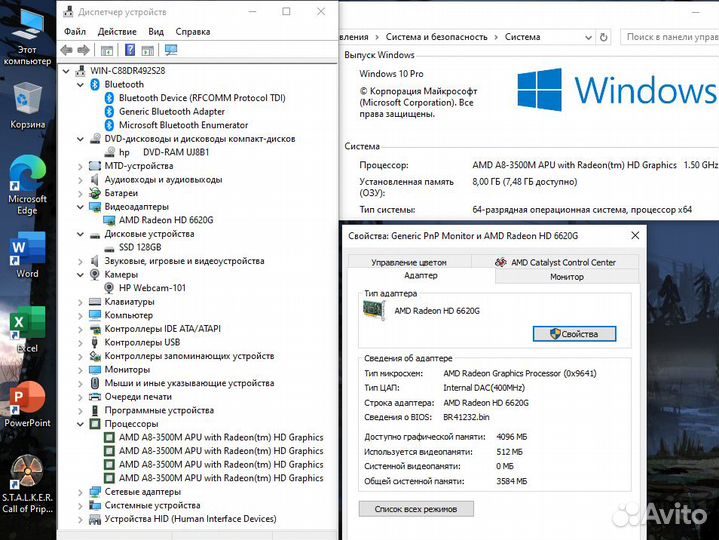Open Word desktop shortcut
This screenshot has width=719, height=540.
pos(28,254)
